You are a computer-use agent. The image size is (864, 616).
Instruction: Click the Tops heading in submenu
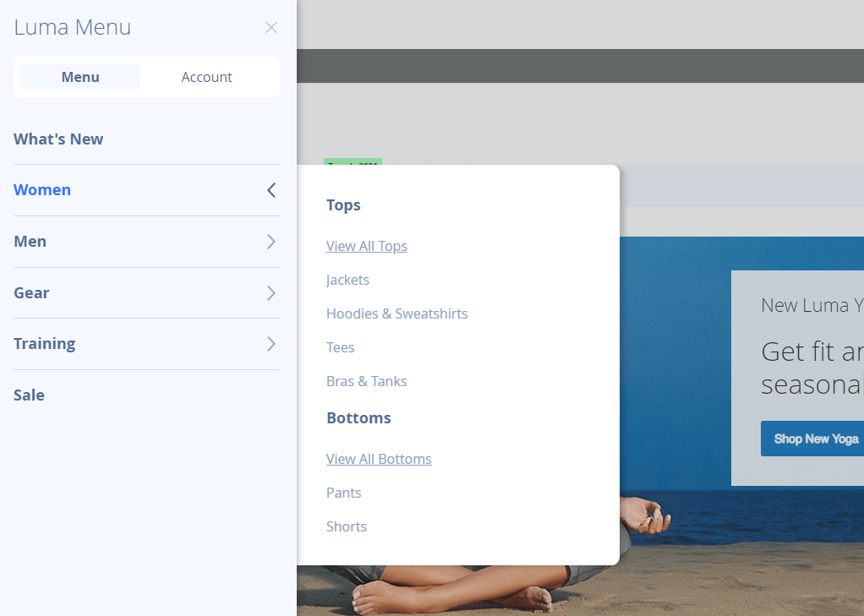(343, 205)
